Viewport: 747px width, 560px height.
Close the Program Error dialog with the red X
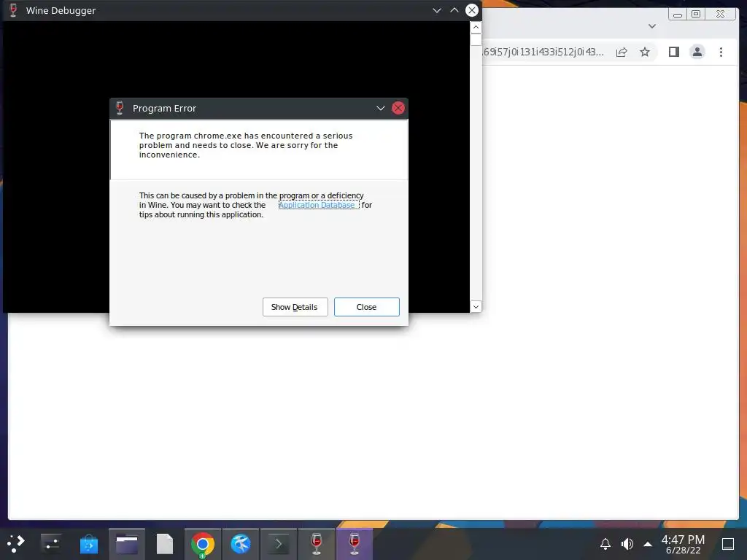[x=398, y=108]
